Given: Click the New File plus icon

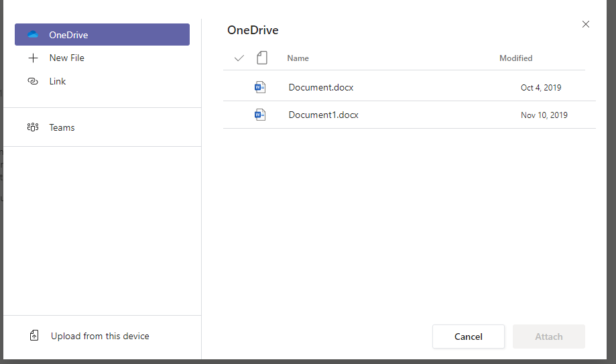Looking at the screenshot, I should pyautogui.click(x=33, y=58).
